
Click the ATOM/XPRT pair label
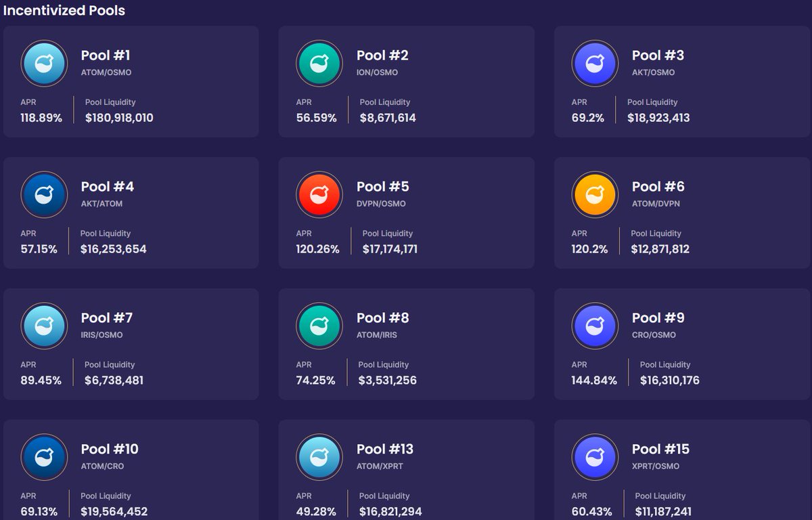[x=380, y=467]
